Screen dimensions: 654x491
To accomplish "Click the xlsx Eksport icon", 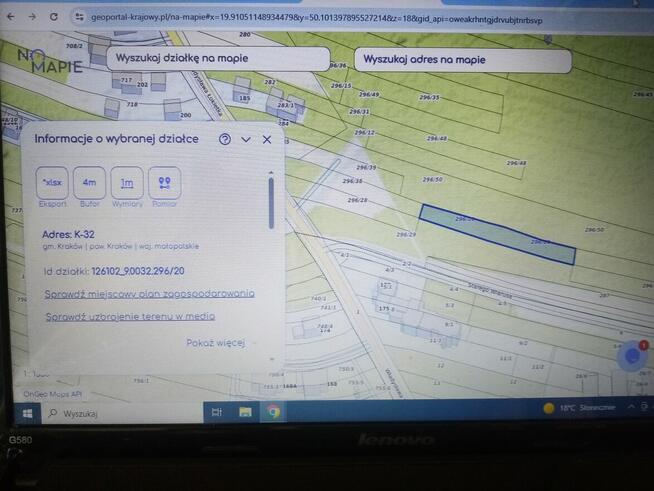I will coord(52,183).
